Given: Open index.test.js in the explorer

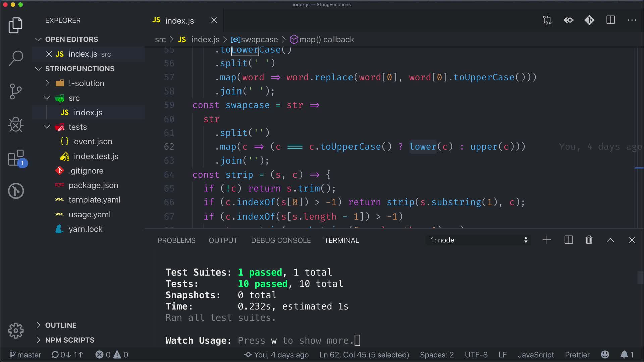Looking at the screenshot, I should tap(96, 156).
